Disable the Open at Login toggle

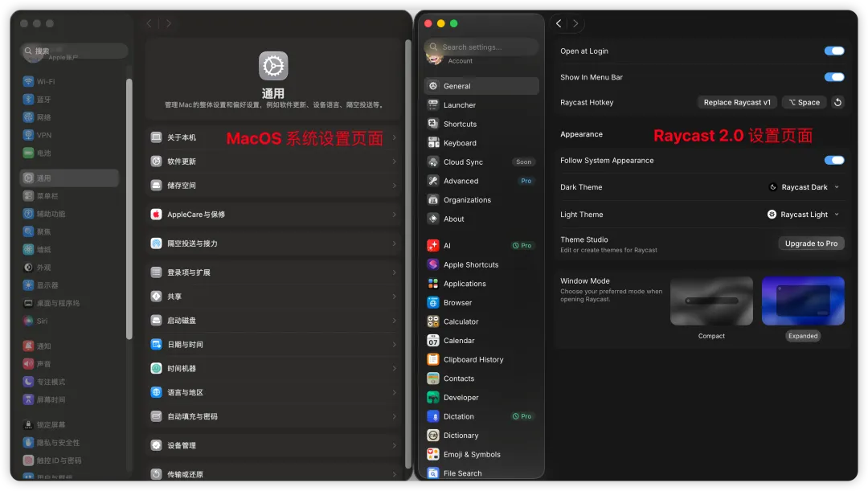point(833,51)
